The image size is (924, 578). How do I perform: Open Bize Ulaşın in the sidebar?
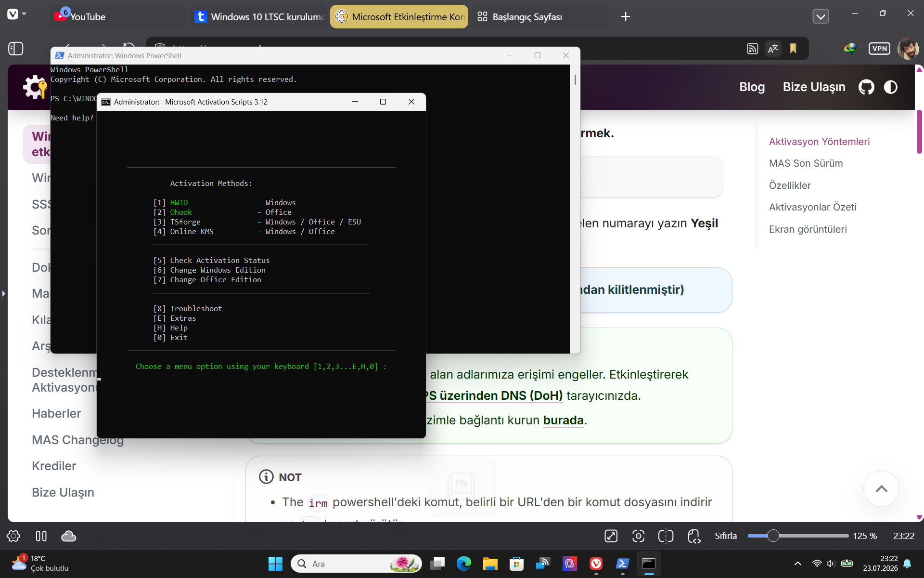(x=63, y=492)
